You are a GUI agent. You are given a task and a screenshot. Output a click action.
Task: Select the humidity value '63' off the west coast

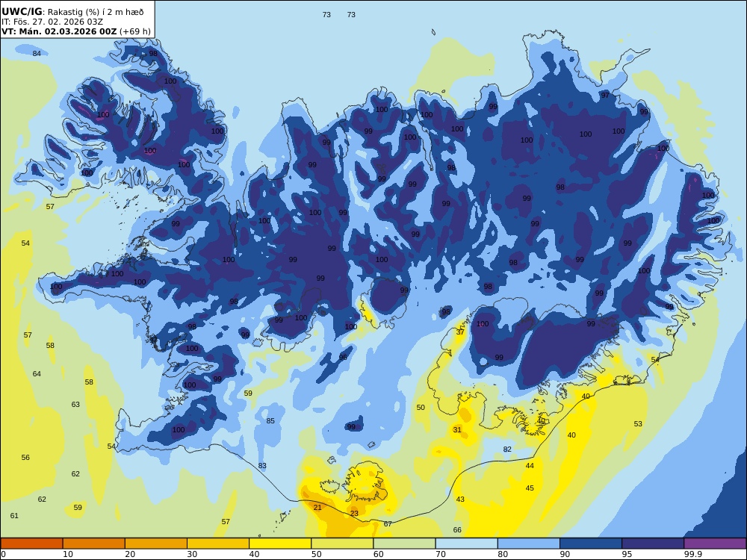click(x=75, y=404)
